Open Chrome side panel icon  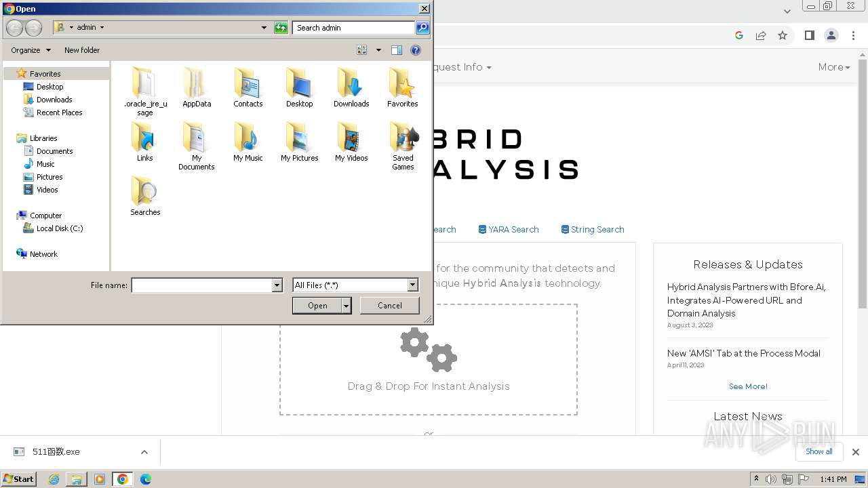pyautogui.click(x=809, y=35)
